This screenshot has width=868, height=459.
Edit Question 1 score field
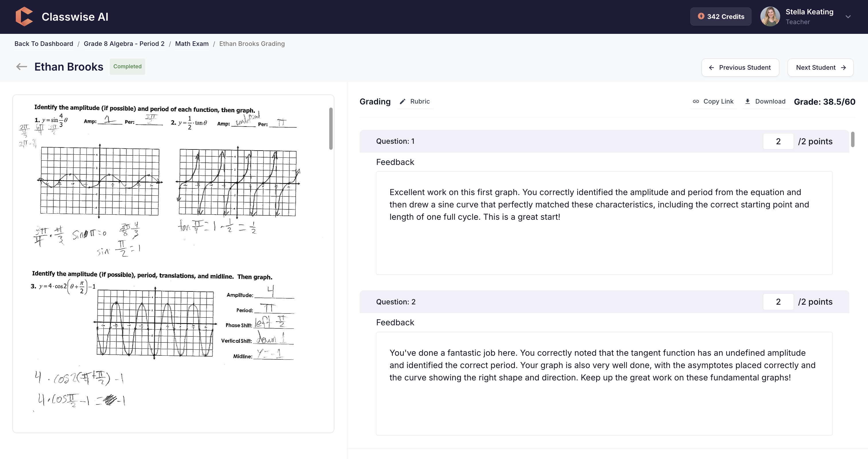[x=778, y=141]
